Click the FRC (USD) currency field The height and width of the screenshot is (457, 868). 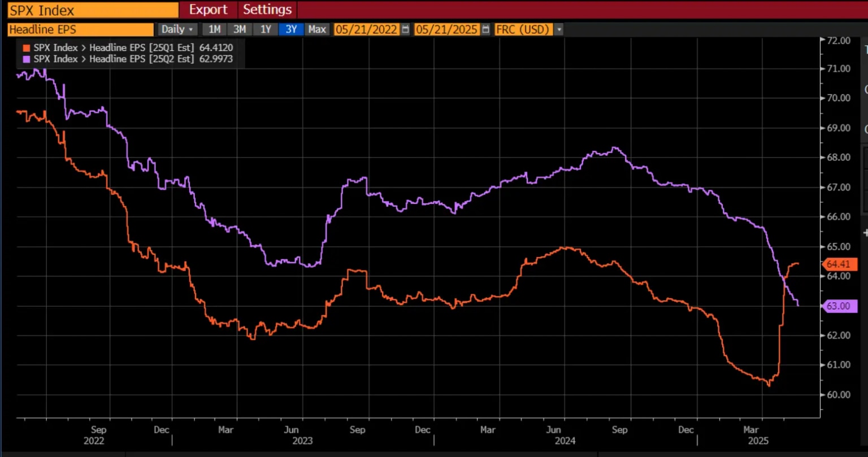523,29
